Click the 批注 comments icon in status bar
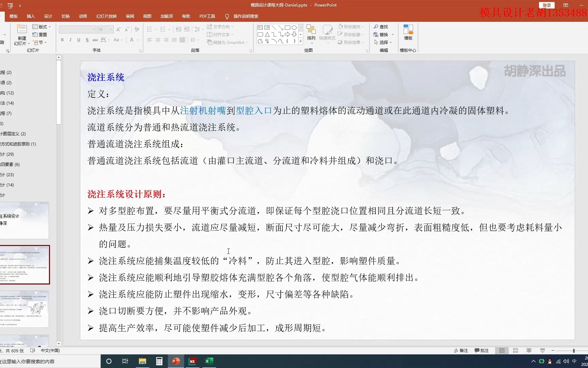This screenshot has width=588, height=368. [x=481, y=350]
